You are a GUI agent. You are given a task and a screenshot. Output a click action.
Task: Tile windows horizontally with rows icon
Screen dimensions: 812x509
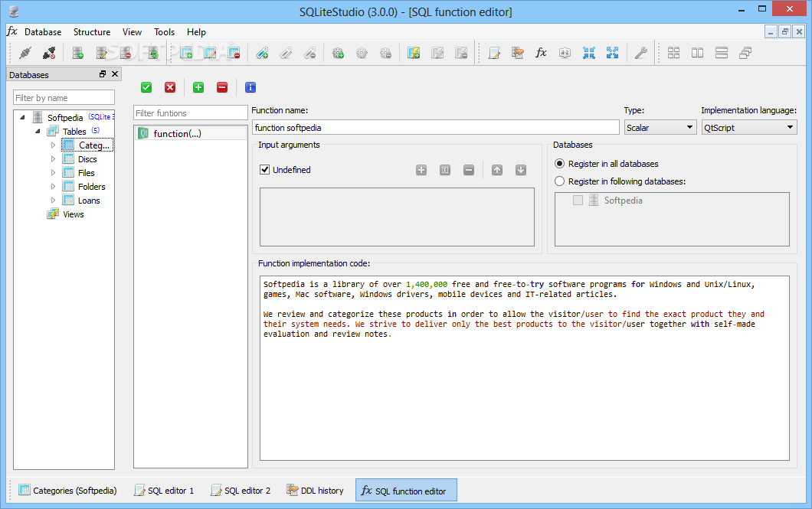pos(722,53)
